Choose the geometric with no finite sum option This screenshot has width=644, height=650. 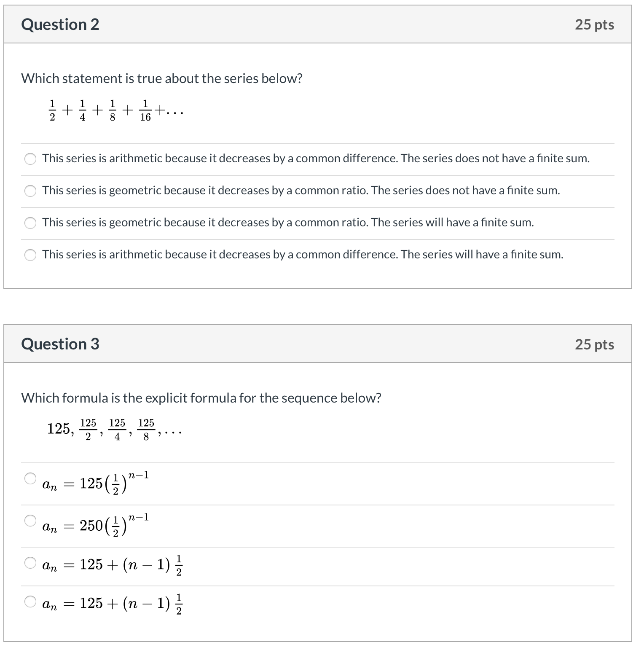coord(31,191)
